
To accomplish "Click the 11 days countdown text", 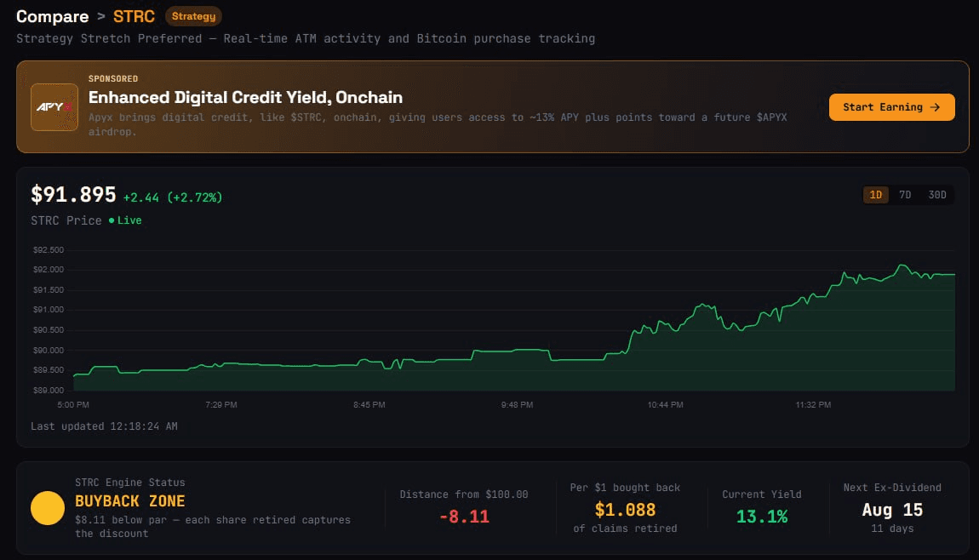I will pos(892,529).
